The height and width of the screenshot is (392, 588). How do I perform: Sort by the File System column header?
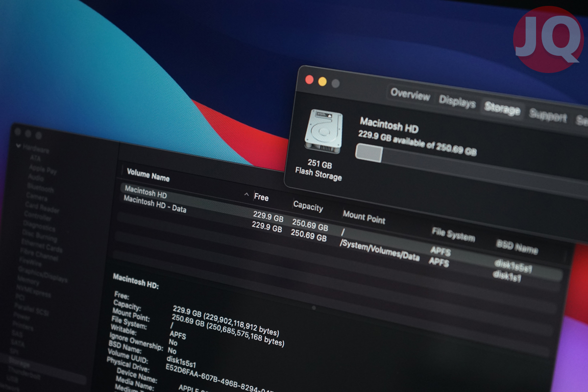coord(453,235)
